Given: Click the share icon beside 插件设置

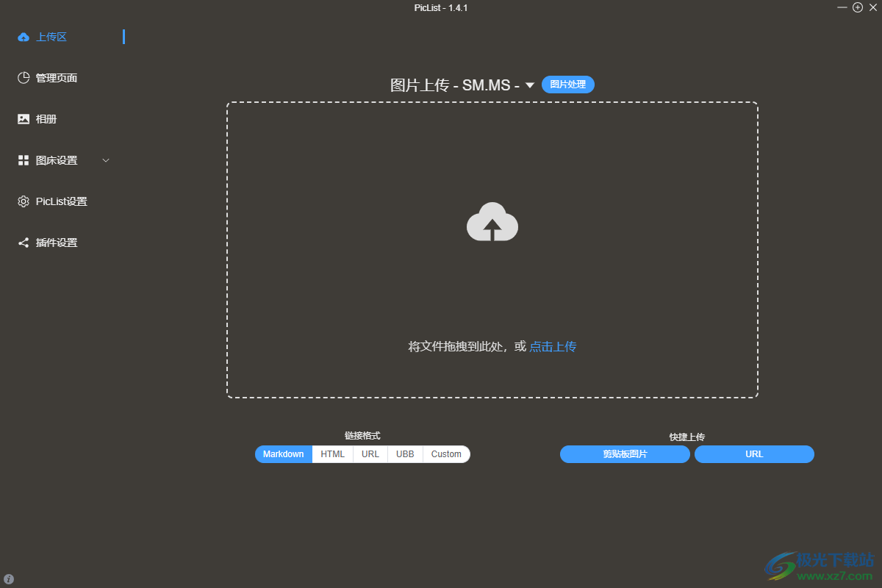Looking at the screenshot, I should click(x=24, y=243).
